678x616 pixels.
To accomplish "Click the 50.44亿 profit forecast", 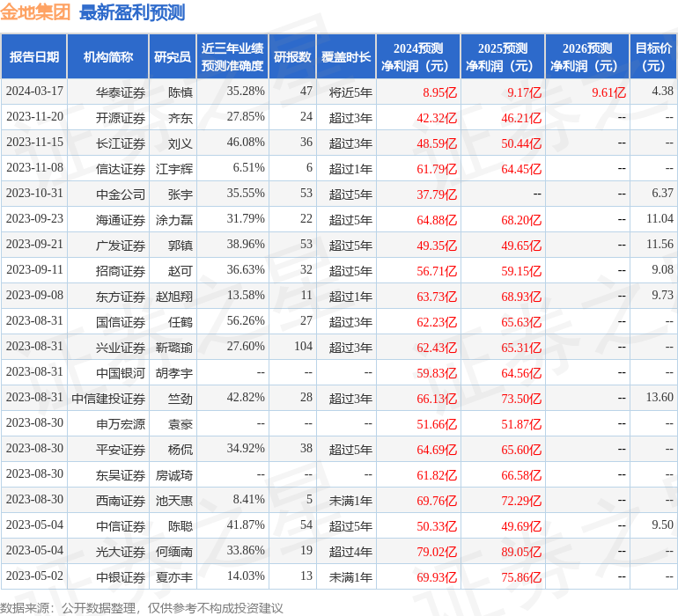I will point(521,143).
